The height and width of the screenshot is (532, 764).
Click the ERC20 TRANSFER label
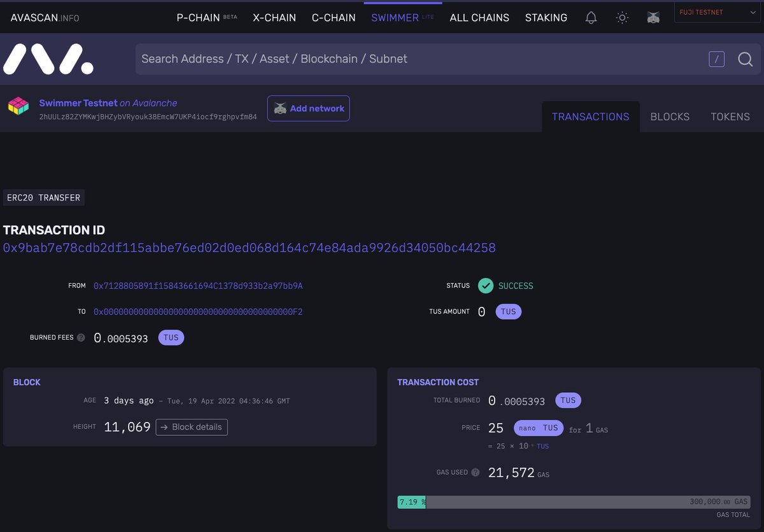point(44,198)
